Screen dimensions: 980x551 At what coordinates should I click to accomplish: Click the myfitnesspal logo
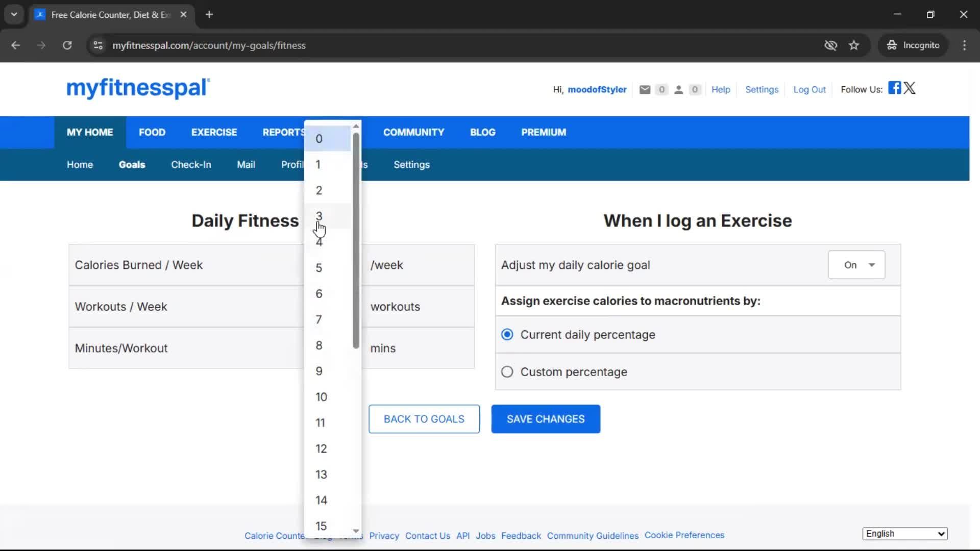coord(138,88)
